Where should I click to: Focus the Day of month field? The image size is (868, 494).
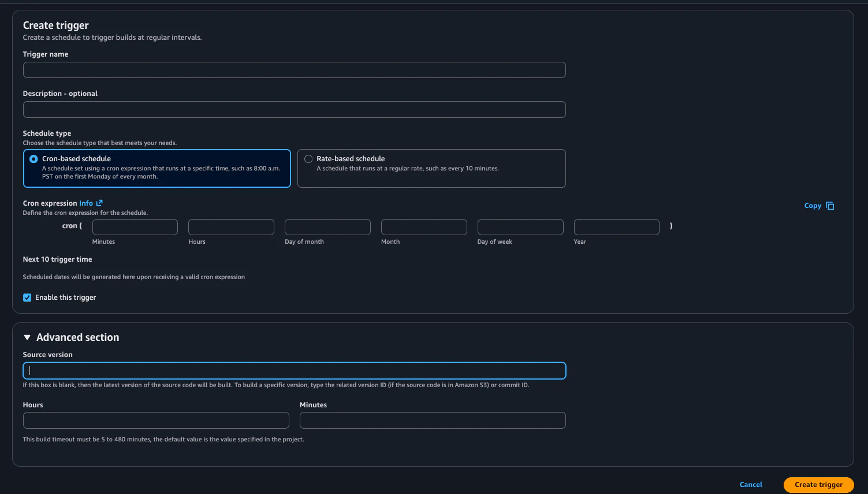point(327,227)
